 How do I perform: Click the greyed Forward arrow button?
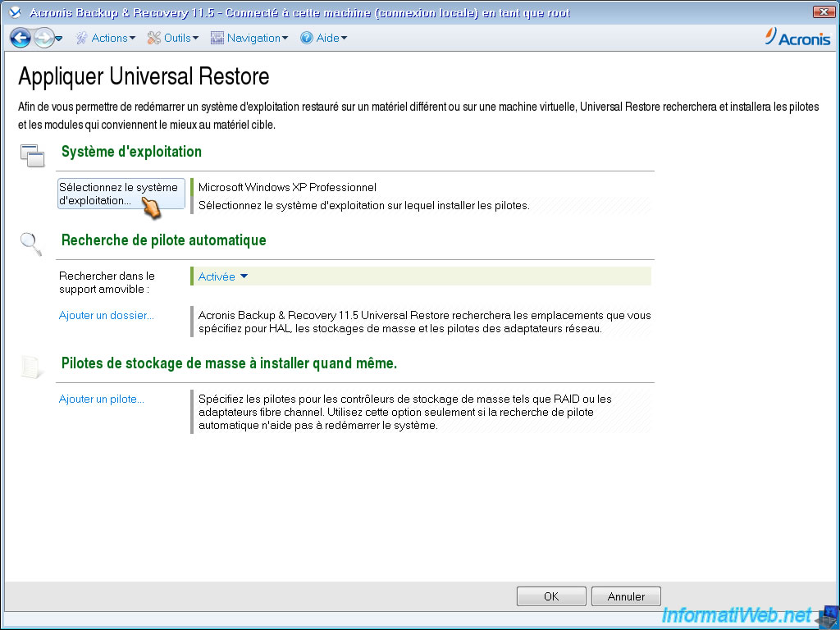point(43,38)
